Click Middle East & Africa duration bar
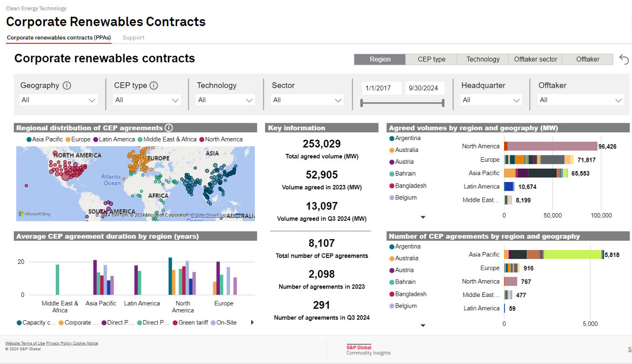The image size is (632, 364). pos(57,280)
